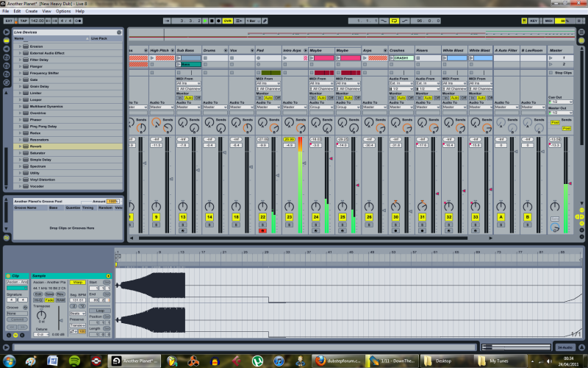588x368 pixels.
Task: Open the Edit menu
Action: tap(17, 11)
